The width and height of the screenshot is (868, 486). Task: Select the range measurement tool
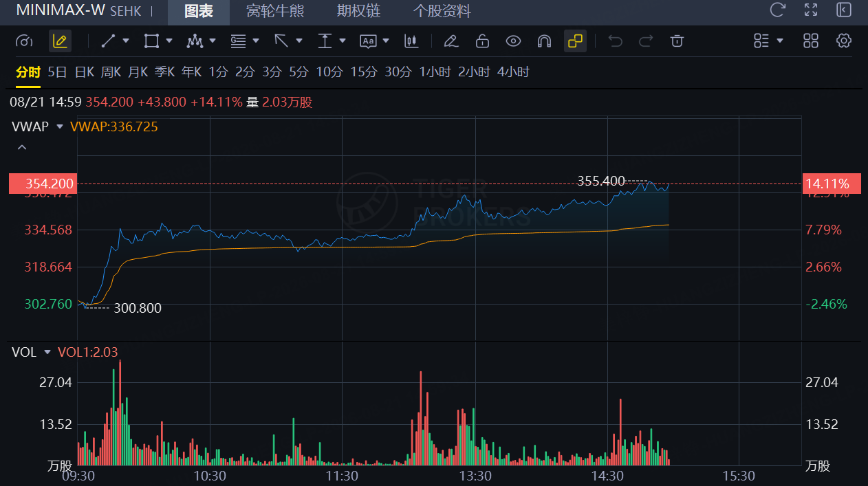coord(325,41)
